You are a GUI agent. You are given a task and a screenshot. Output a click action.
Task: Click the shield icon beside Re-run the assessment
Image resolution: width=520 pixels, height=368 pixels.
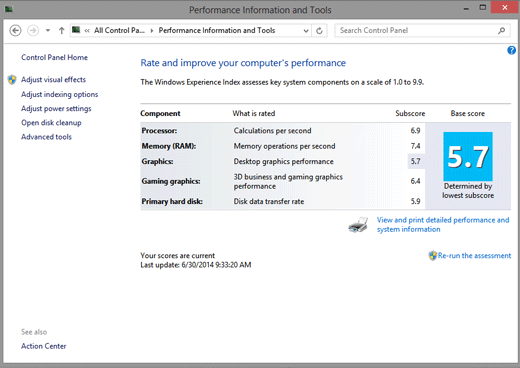pos(433,256)
